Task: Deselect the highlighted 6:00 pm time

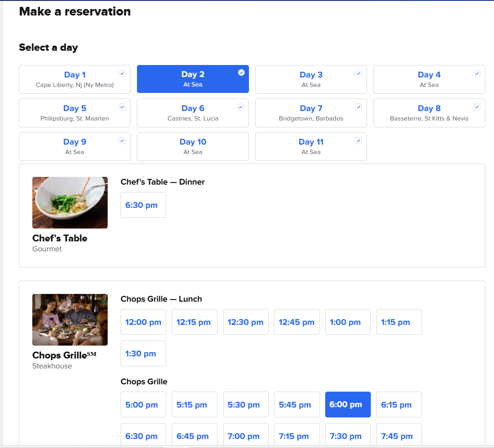Action: [348, 405]
